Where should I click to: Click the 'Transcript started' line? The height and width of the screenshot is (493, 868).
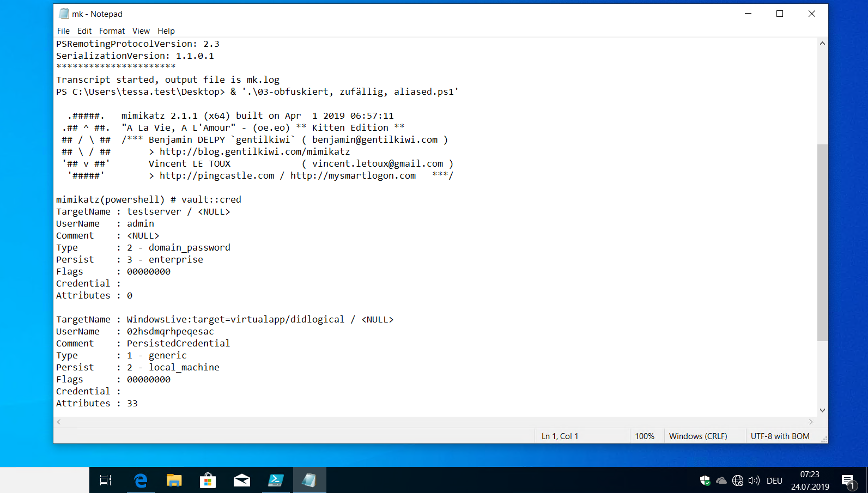pos(168,80)
